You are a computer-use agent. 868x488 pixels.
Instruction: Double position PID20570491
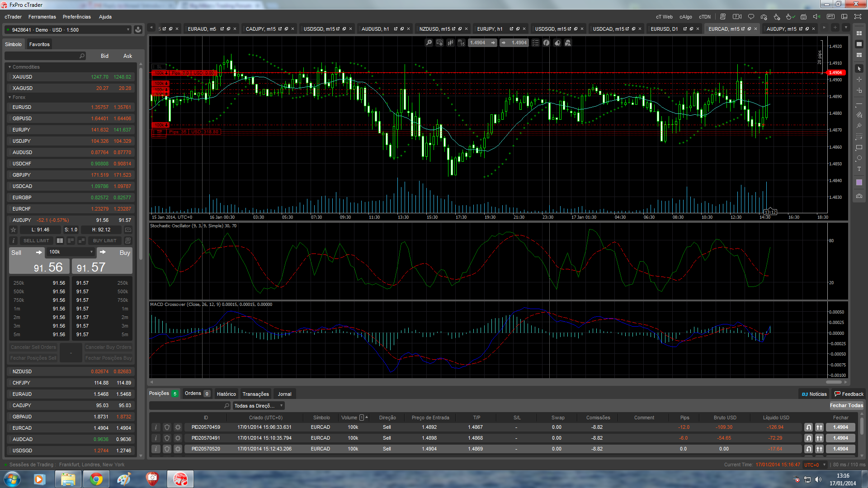819,438
